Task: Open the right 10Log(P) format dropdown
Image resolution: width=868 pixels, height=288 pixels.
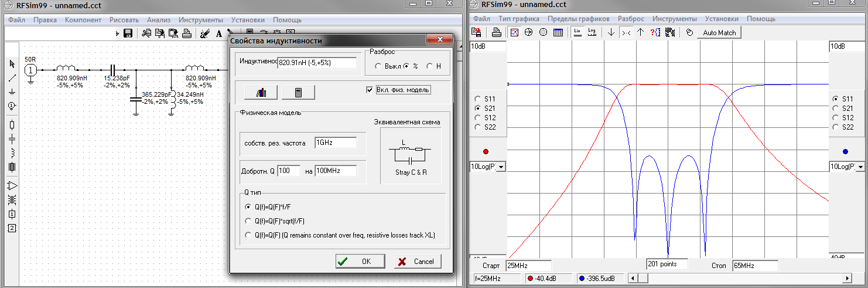Action: [x=859, y=167]
